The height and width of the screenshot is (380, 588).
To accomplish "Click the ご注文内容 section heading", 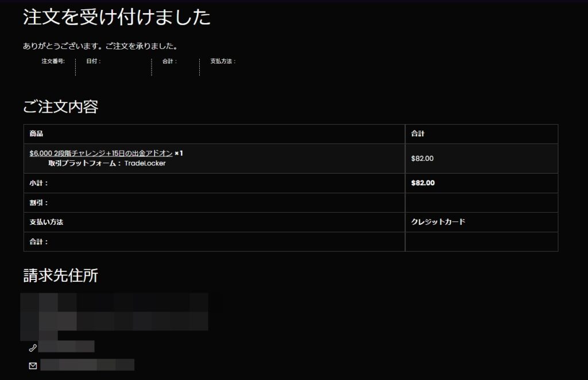I will click(x=60, y=106).
